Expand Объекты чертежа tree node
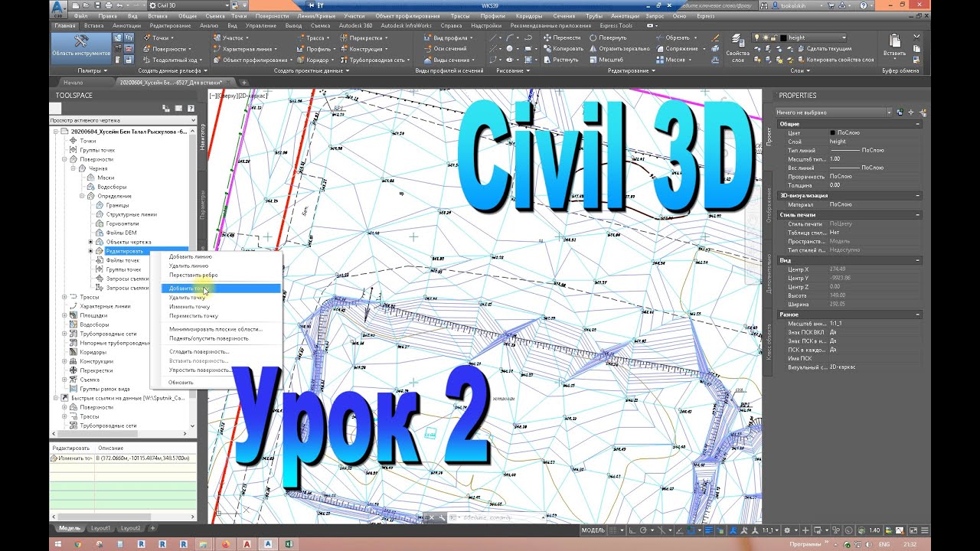Viewport: 980px width, 551px height. point(91,242)
